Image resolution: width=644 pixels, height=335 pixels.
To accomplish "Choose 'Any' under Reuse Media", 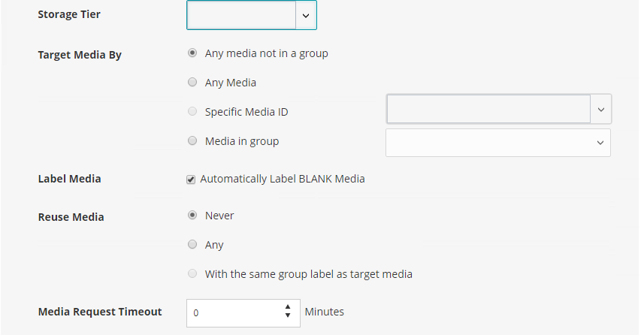I will coord(192,245).
